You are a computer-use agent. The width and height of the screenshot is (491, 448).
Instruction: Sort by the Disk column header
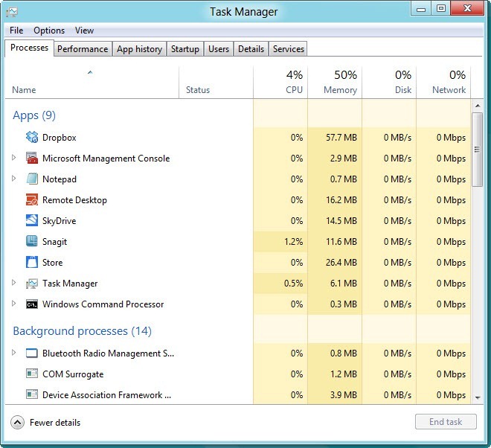(x=389, y=82)
